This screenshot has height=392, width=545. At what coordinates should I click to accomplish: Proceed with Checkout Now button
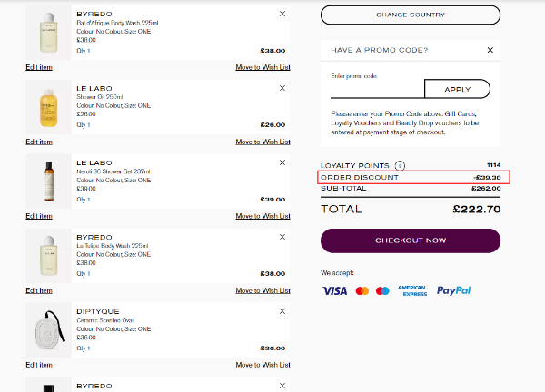coord(411,240)
